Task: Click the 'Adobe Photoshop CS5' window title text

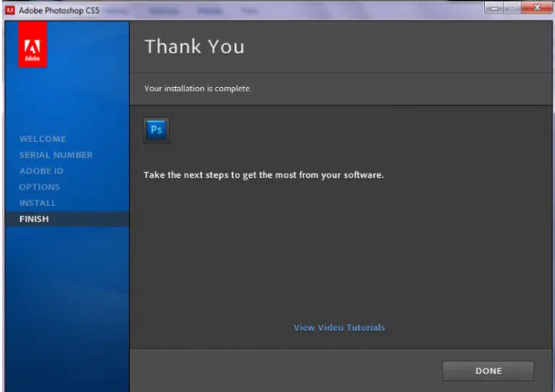Action: coord(55,9)
